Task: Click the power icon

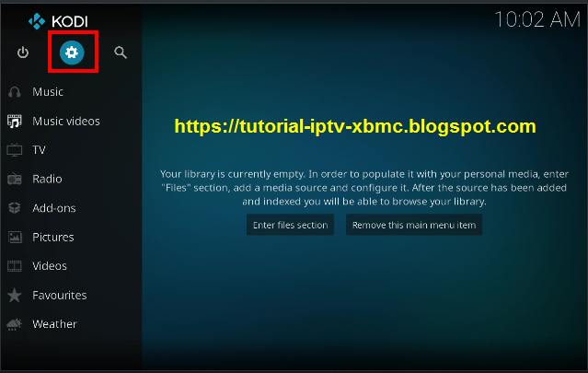Action: point(23,52)
